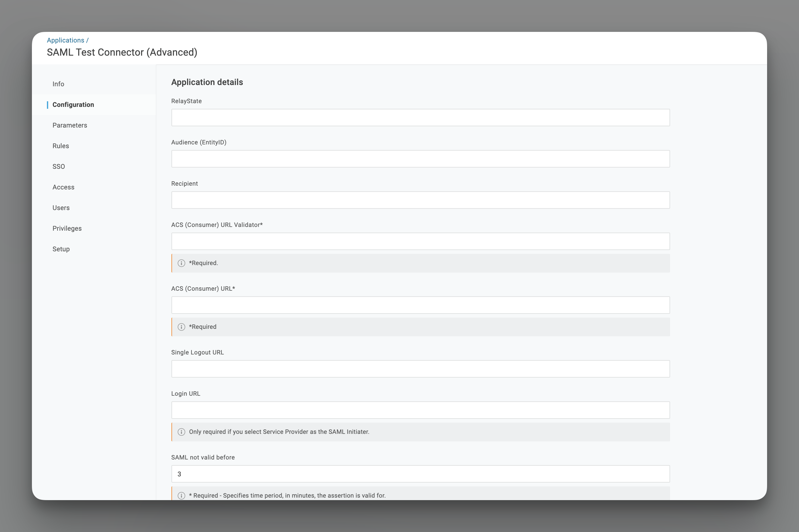Switch to the SSO tab
The height and width of the screenshot is (532, 799).
coord(59,167)
